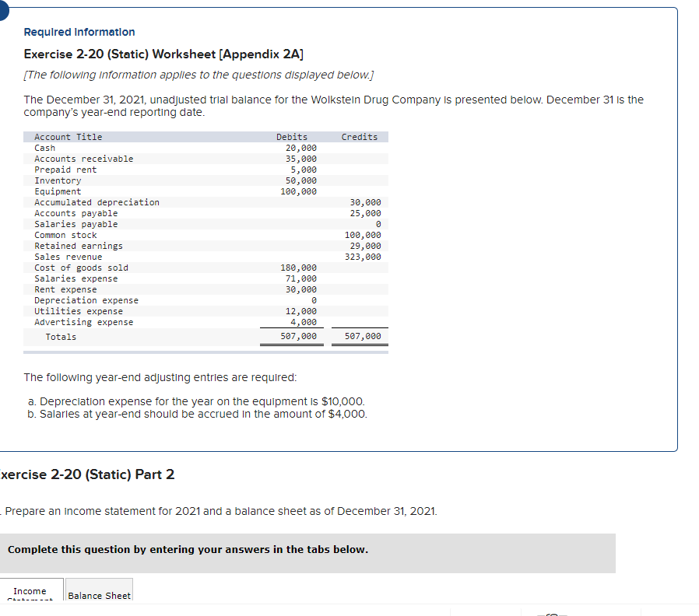This screenshot has height=616, width=699.
Task: Select the Cash row in the trial balance
Action: 44,147
